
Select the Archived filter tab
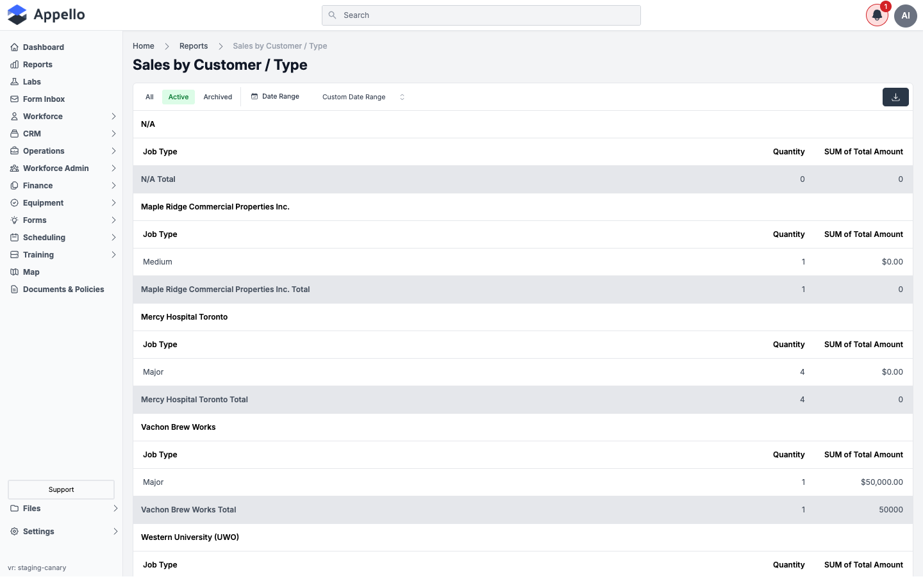tap(218, 97)
